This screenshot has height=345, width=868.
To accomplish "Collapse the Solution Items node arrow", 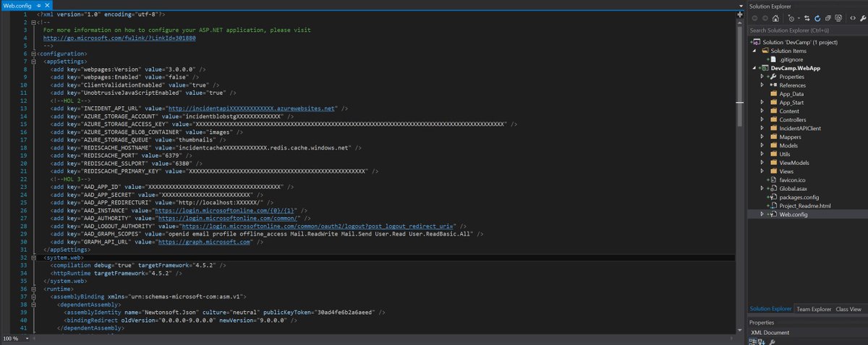I will (x=754, y=51).
